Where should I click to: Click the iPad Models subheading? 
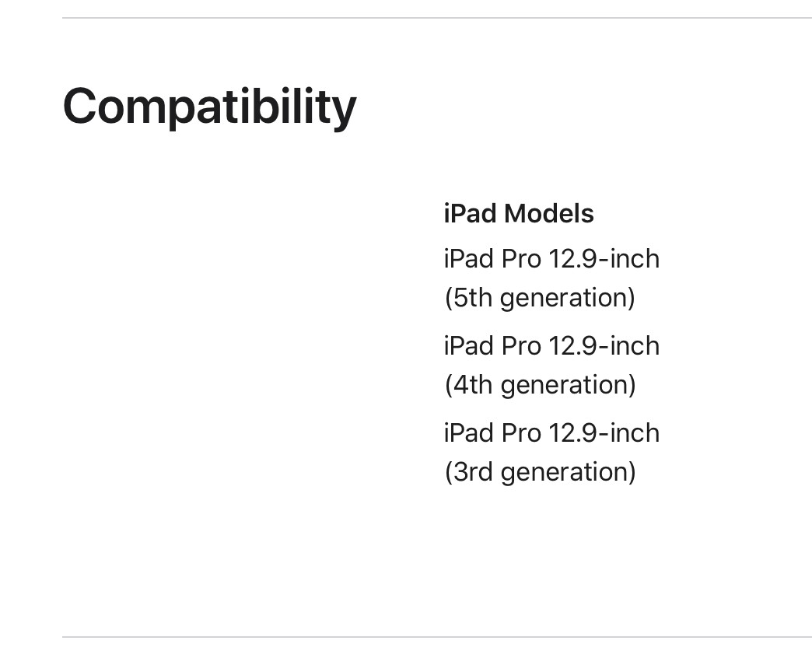(518, 213)
